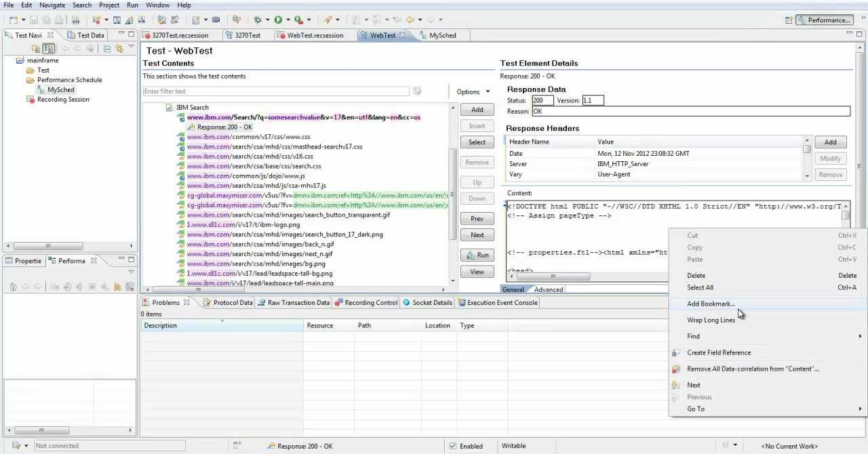Image resolution: width=868 pixels, height=454 pixels.
Task: Toggle Wrap Long Lines in context menu
Action: 711,320
